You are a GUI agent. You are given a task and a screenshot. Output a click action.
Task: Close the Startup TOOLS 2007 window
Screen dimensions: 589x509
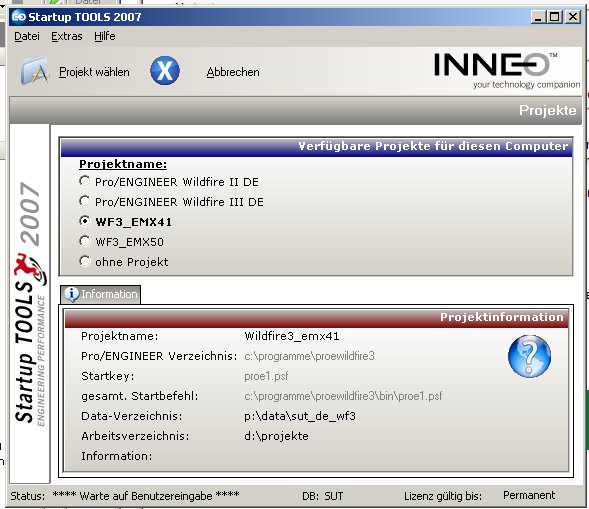click(x=573, y=17)
